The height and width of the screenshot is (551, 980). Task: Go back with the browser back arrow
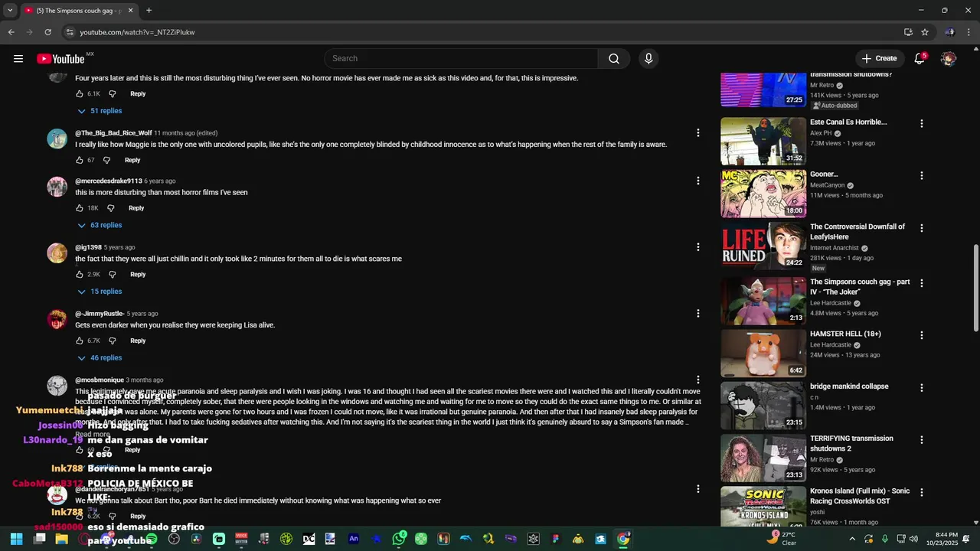(x=11, y=32)
